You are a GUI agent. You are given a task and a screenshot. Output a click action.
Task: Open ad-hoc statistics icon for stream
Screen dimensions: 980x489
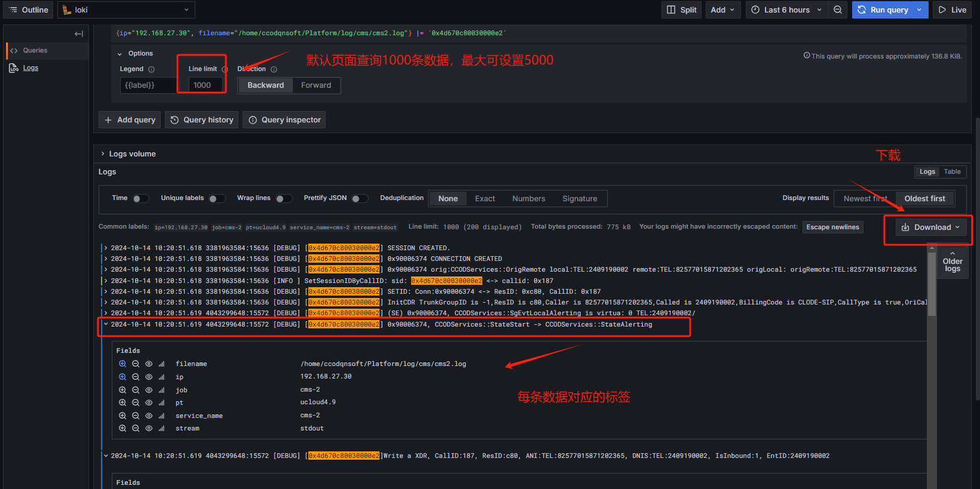(x=161, y=428)
